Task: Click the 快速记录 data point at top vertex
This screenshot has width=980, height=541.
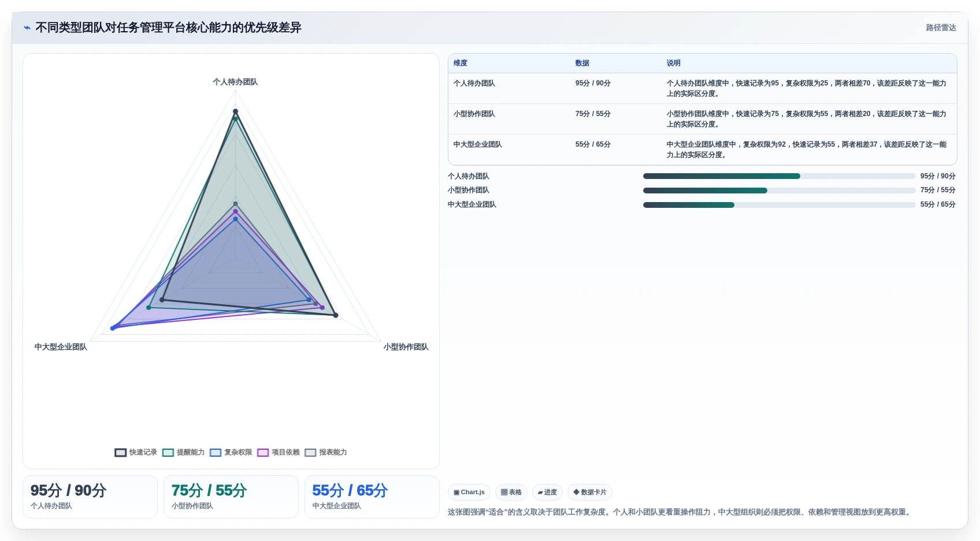Action: (x=235, y=111)
